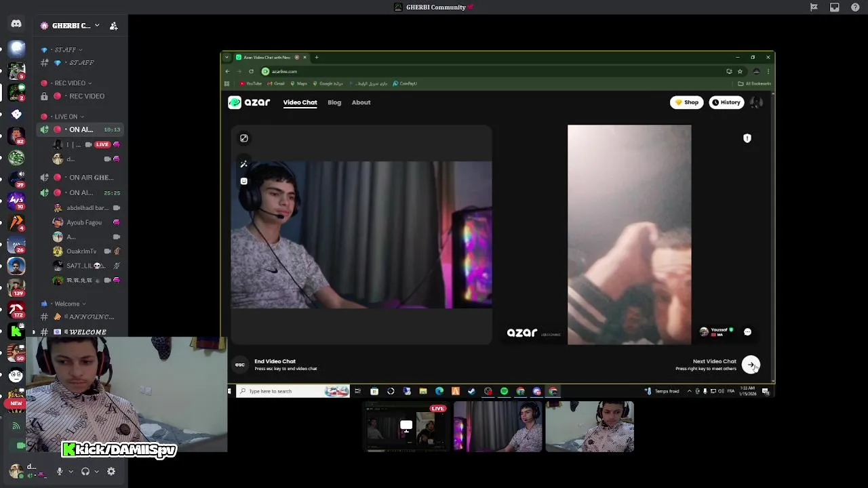The width and height of the screenshot is (868, 488).
Task: Open Spotify from Windows taskbar
Action: pyautogui.click(x=504, y=391)
